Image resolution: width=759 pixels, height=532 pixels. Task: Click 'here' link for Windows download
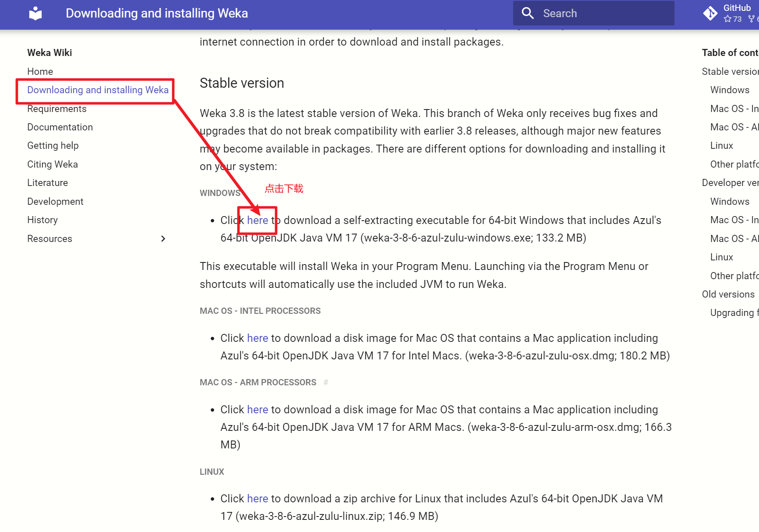(x=258, y=220)
